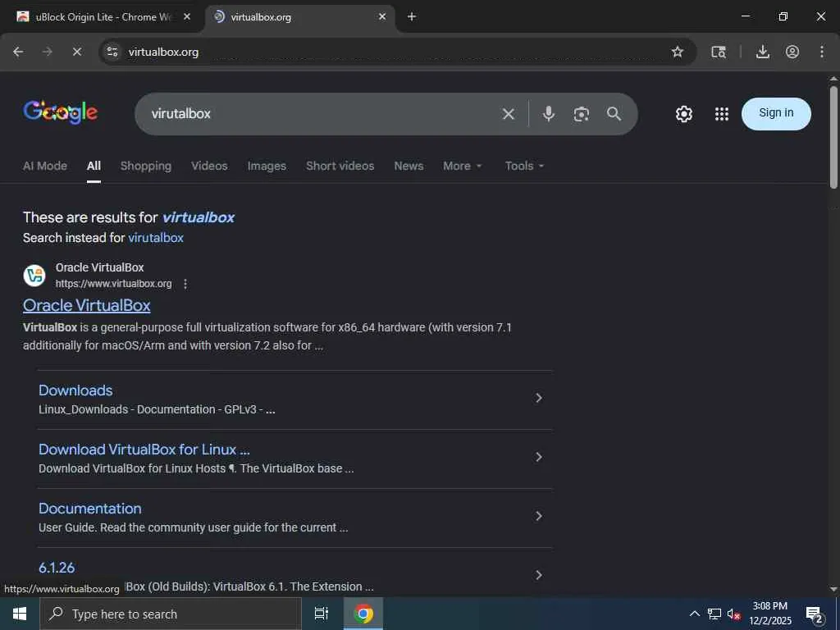
Task: Expand the 6.1.26 sitelink chevron
Action: click(x=539, y=575)
